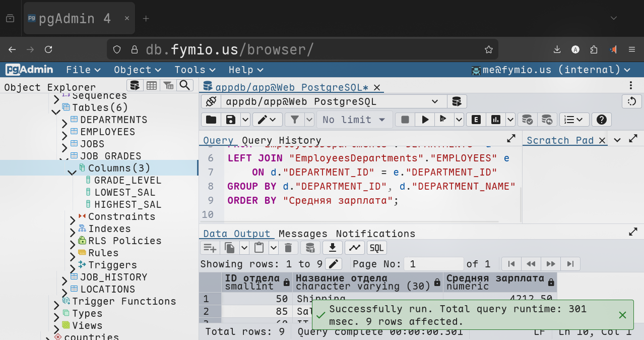Image resolution: width=644 pixels, height=340 pixels.
Task: Dismiss the Successfully run notification
Action: pyautogui.click(x=622, y=315)
